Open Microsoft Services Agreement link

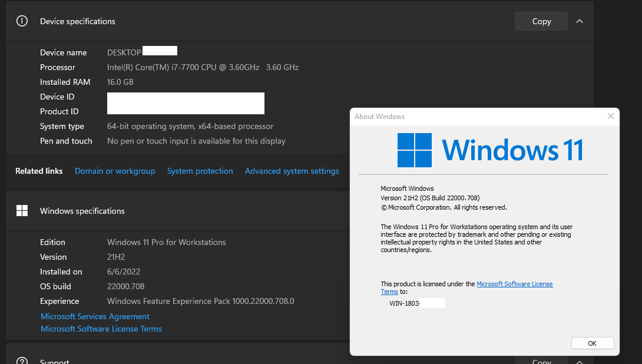[95, 316]
